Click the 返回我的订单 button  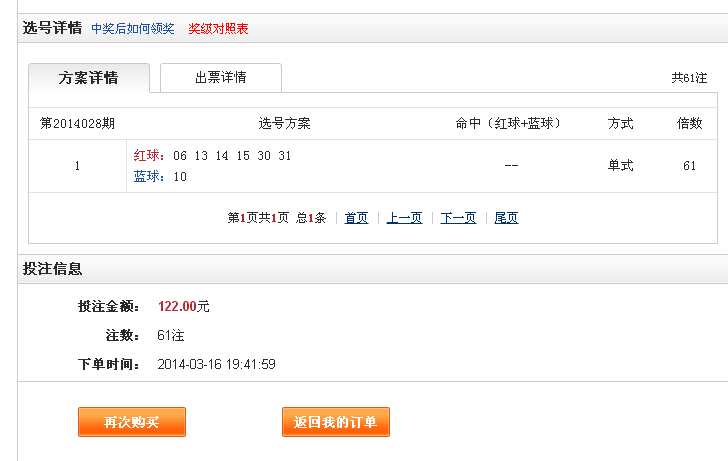tap(336, 422)
